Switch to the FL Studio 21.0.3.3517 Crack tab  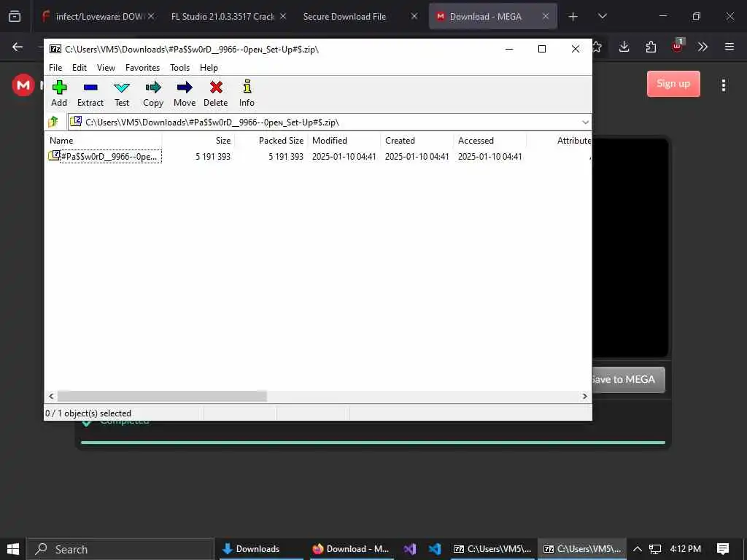tap(222, 16)
